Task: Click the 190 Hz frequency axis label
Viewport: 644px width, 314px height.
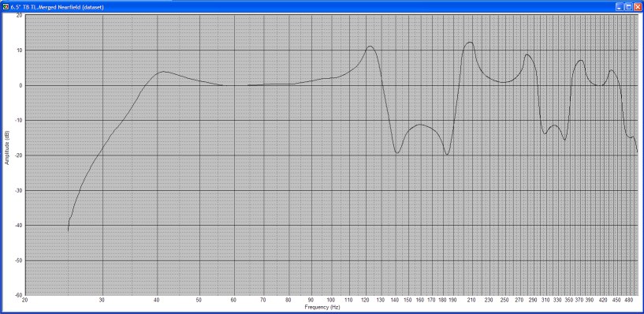Action: click(x=452, y=300)
